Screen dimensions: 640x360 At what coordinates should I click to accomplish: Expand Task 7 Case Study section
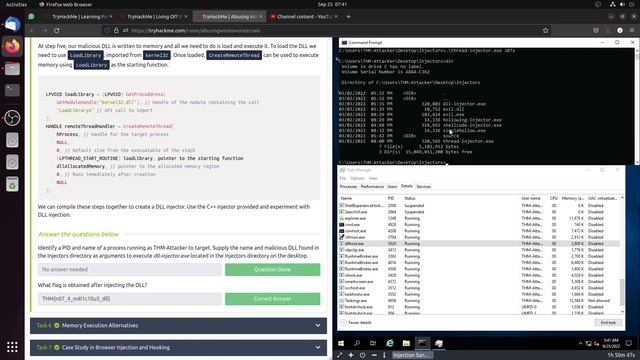(178, 347)
